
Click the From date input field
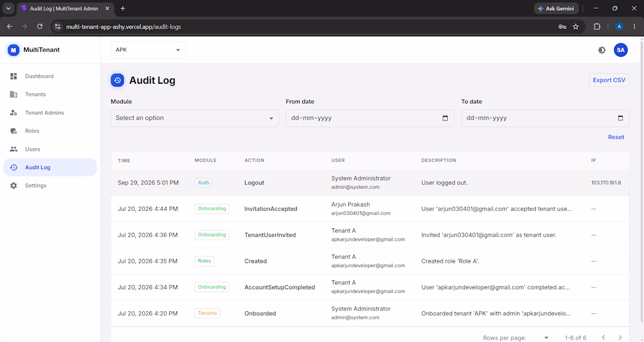pos(370,118)
